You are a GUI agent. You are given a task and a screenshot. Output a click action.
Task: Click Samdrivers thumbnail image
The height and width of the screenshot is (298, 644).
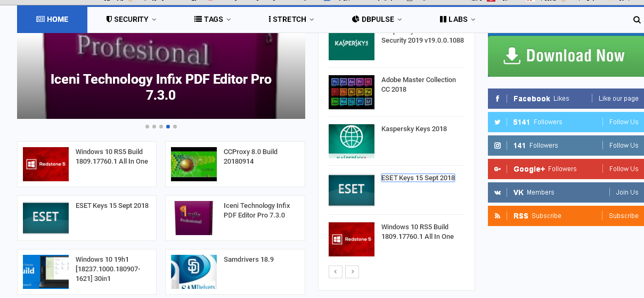(x=194, y=272)
